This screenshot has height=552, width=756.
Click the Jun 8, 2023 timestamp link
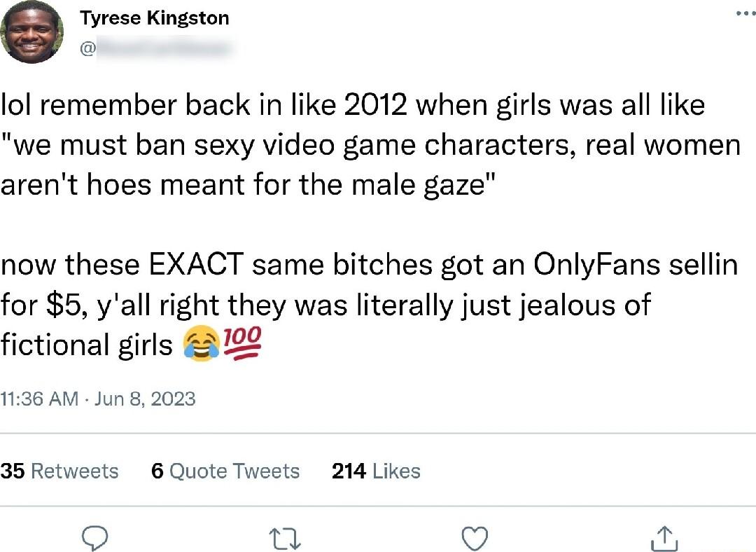coord(144,399)
